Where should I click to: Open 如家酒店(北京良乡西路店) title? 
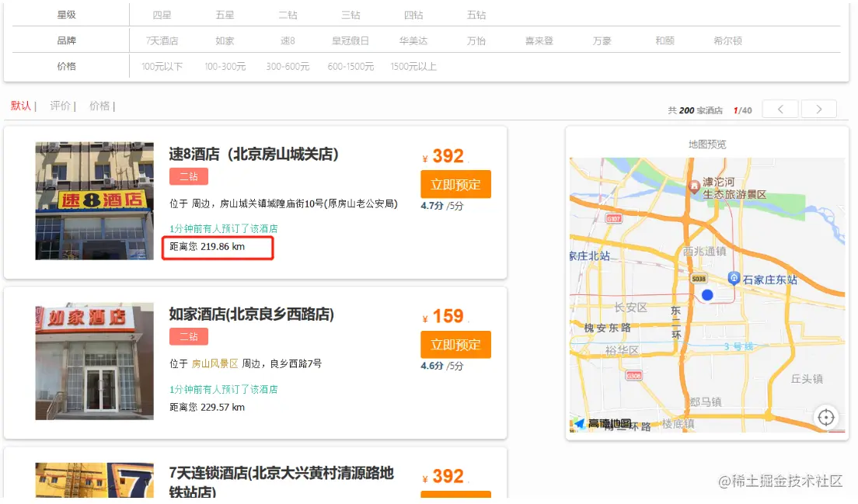pos(251,315)
